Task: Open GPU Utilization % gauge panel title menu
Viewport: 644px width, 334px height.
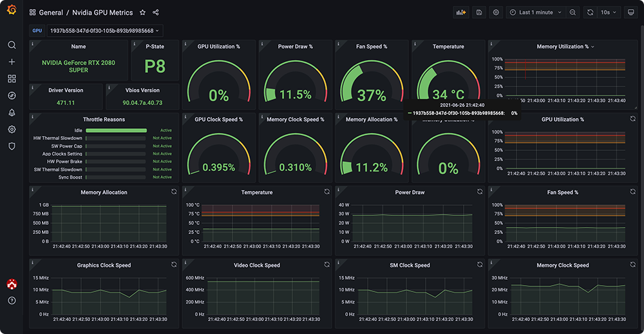Action: tap(218, 46)
